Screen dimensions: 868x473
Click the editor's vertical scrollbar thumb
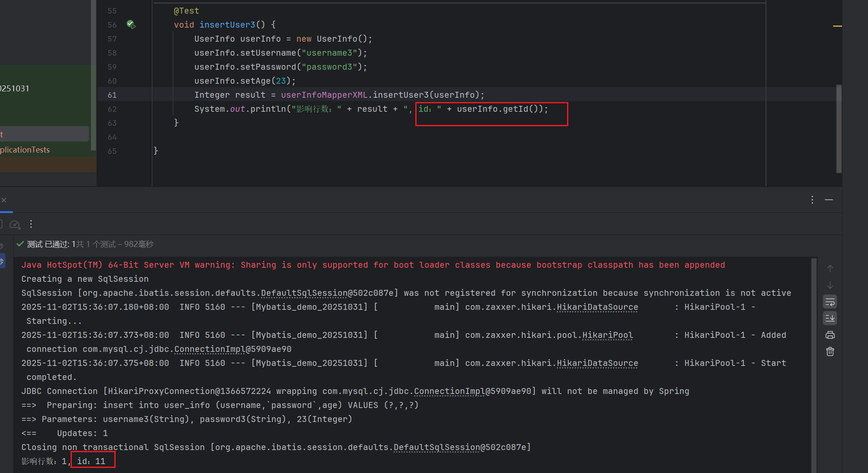(x=839, y=128)
